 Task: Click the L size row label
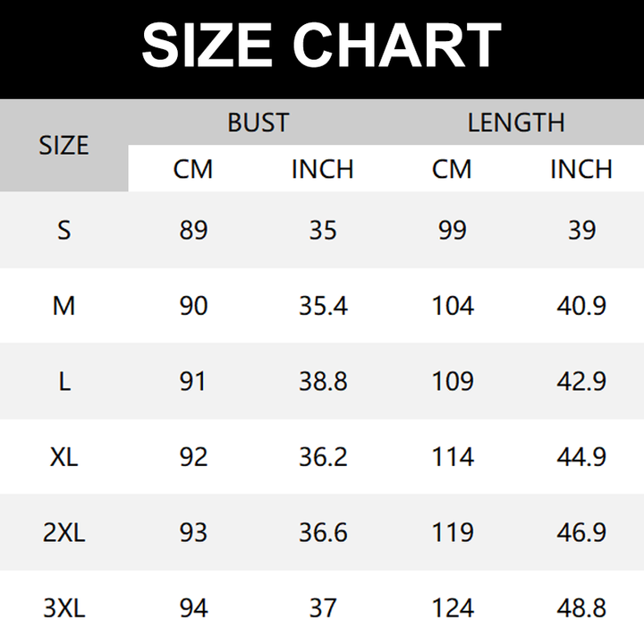pyautogui.click(x=64, y=382)
